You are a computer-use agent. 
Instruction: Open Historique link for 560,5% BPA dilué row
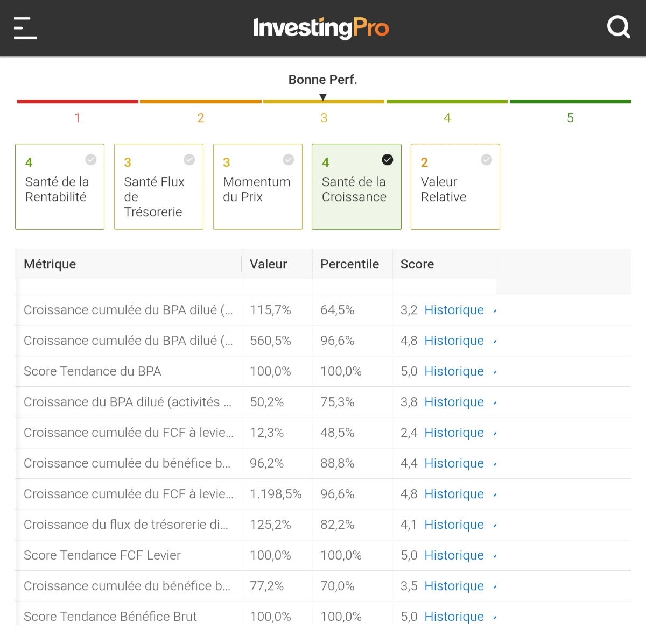(454, 341)
